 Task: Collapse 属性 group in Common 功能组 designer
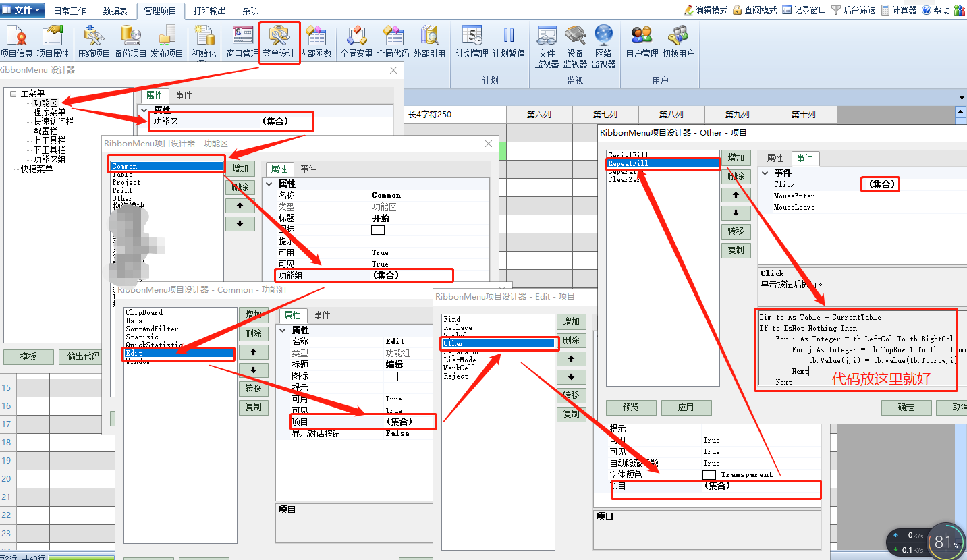[283, 330]
